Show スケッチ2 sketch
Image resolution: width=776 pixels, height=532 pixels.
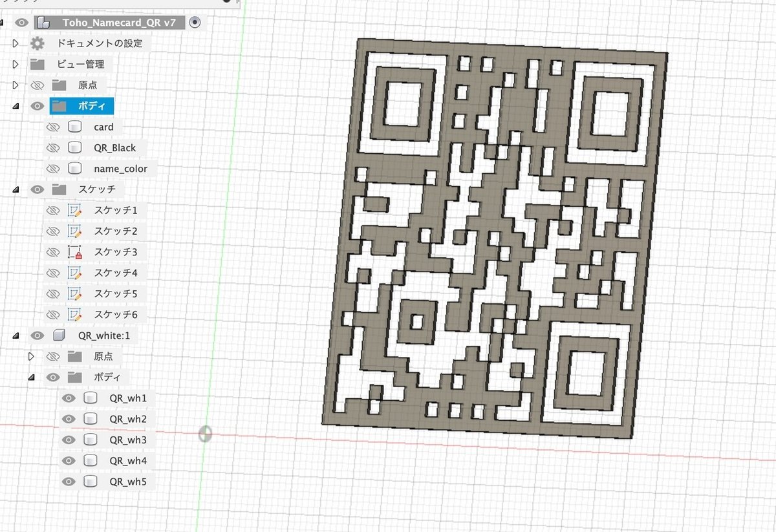point(53,231)
